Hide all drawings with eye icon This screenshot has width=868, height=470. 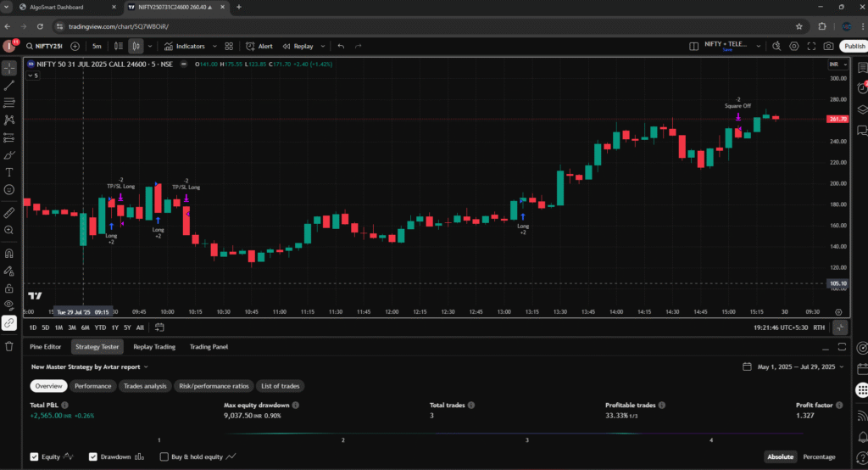[9, 305]
